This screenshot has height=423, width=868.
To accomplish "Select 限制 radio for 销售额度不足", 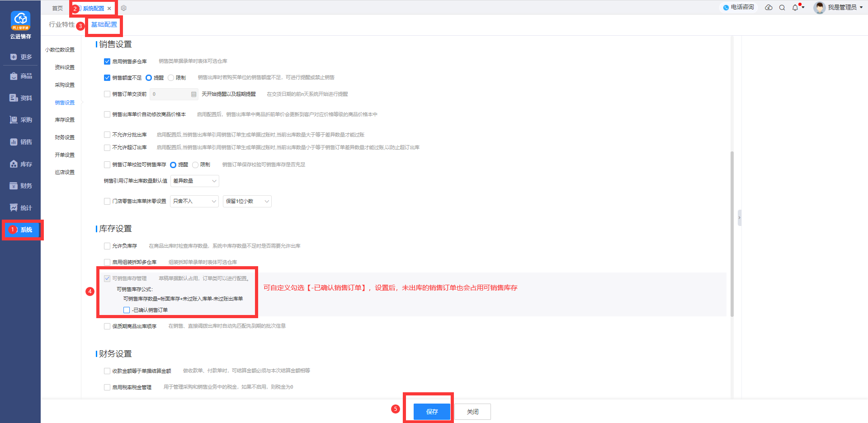I will click(x=171, y=78).
